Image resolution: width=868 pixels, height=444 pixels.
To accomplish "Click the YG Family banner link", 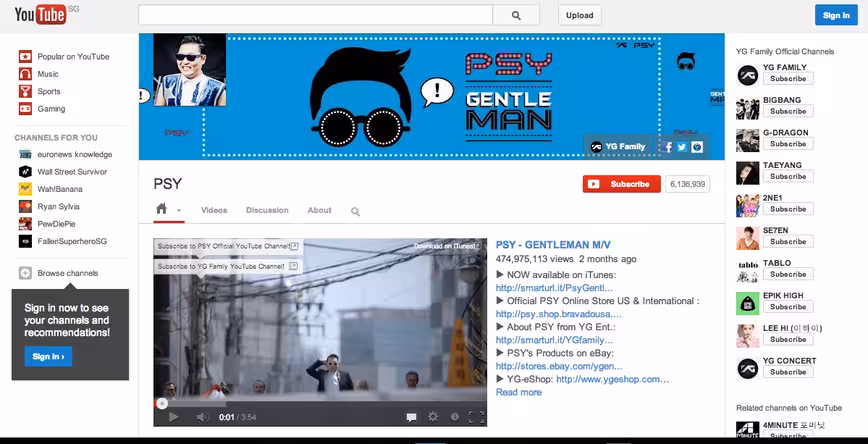I will [x=618, y=147].
